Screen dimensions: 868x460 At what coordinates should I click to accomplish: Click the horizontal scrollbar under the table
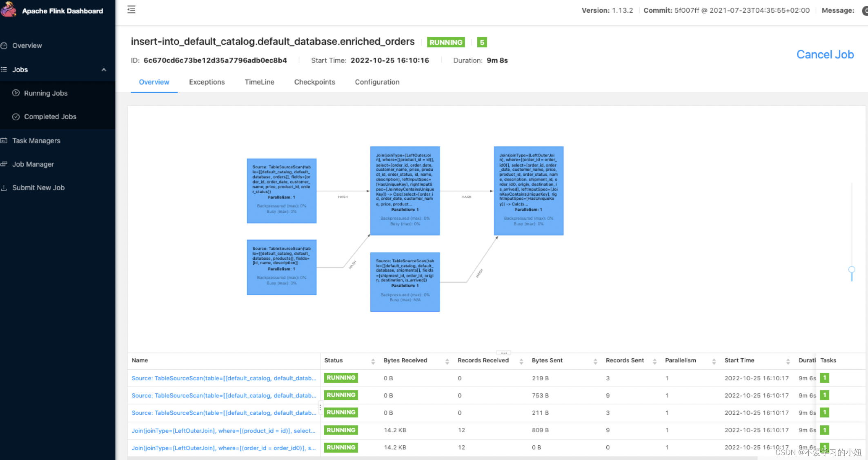[442, 458]
